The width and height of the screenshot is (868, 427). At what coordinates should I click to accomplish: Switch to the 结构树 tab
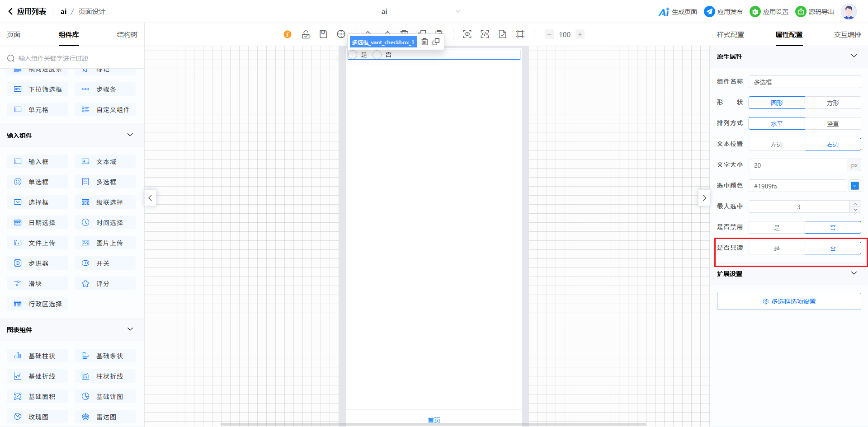pos(127,35)
